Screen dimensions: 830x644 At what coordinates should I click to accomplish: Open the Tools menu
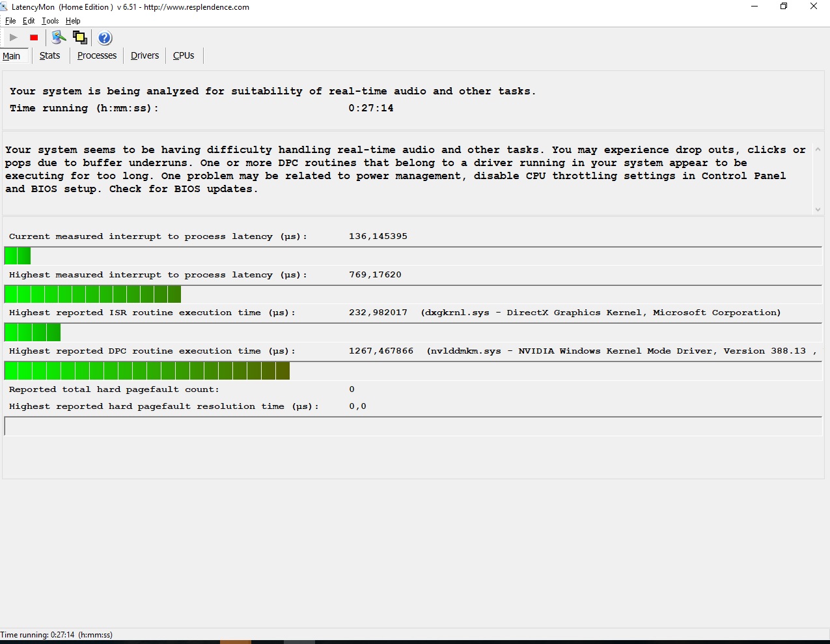pos(50,21)
